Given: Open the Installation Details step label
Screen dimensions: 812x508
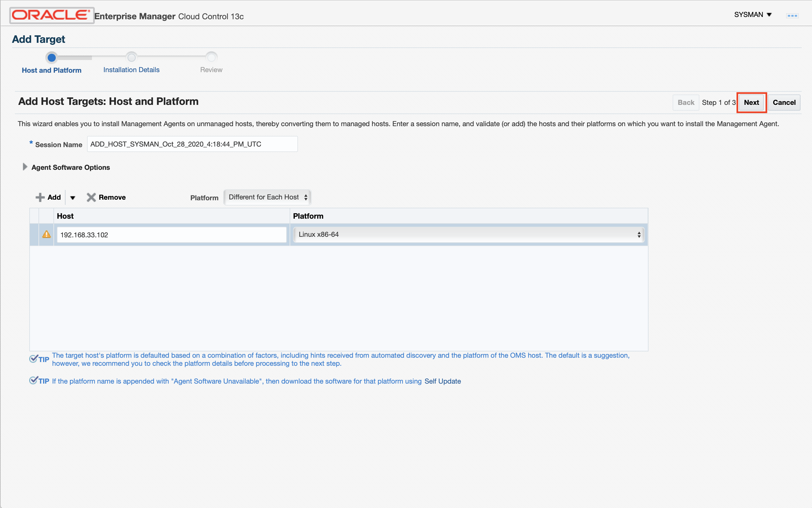Looking at the screenshot, I should tap(131, 70).
